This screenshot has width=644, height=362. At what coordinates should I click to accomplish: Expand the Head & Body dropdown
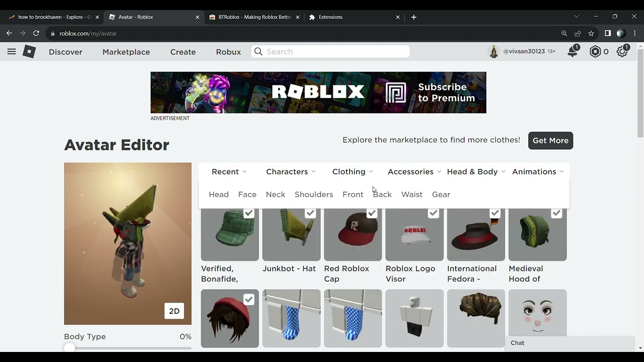coord(476,171)
